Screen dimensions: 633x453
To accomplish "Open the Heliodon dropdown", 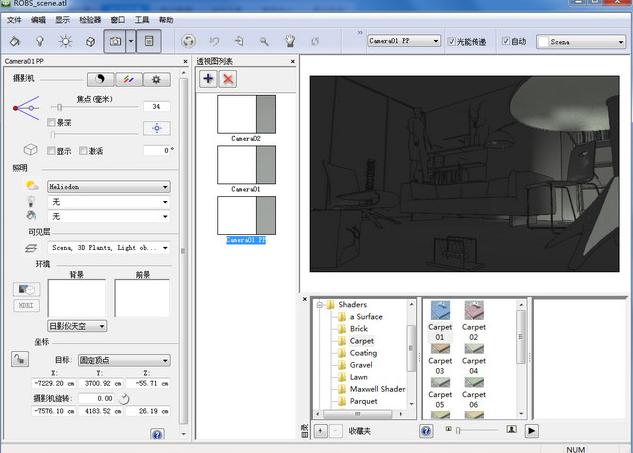I will click(109, 187).
